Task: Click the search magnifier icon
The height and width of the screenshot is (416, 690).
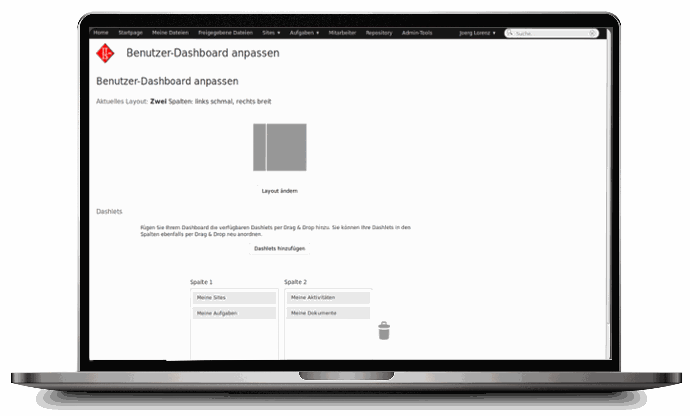Action: click(x=509, y=33)
